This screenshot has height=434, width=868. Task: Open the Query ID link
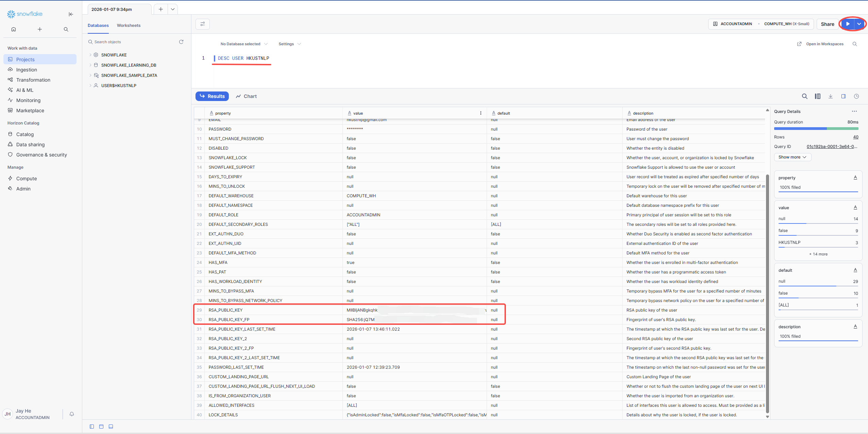(x=832, y=147)
